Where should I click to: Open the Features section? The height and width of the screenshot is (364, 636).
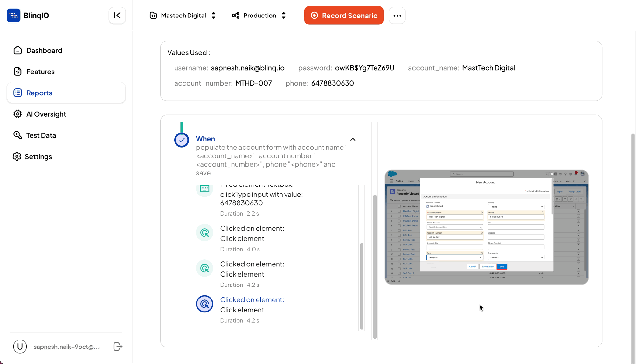40,71
